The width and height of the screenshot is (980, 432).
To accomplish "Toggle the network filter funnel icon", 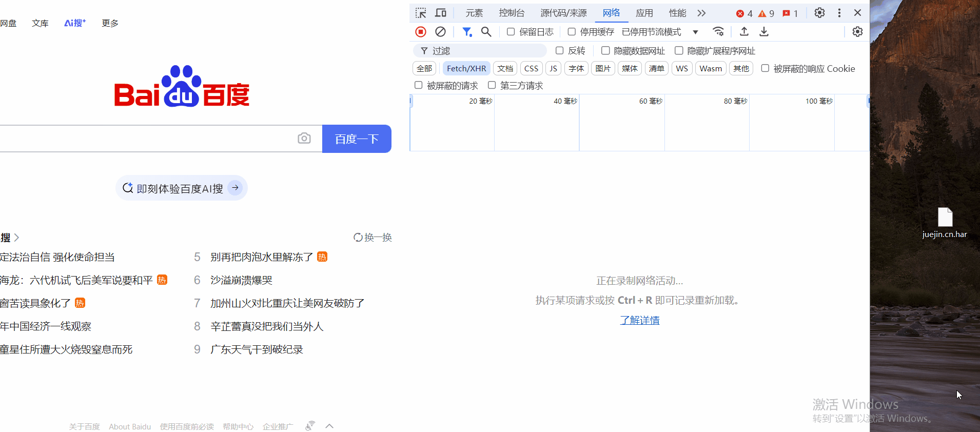I will pyautogui.click(x=467, y=32).
